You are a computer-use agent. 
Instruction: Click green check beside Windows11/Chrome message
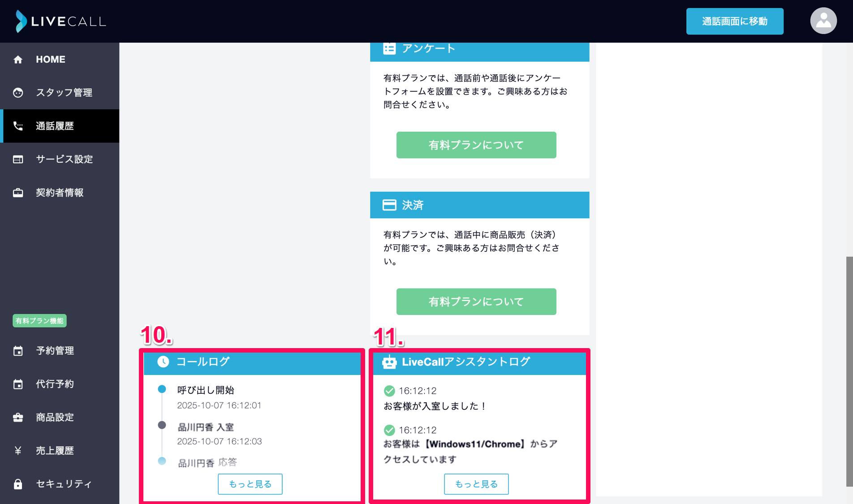coord(389,430)
